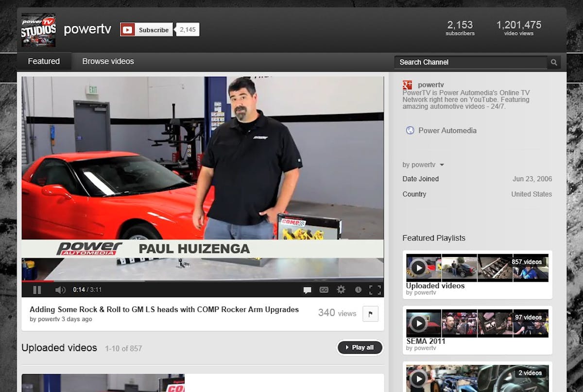Type in the Search Channel field
The image size is (583, 392).
click(x=470, y=62)
